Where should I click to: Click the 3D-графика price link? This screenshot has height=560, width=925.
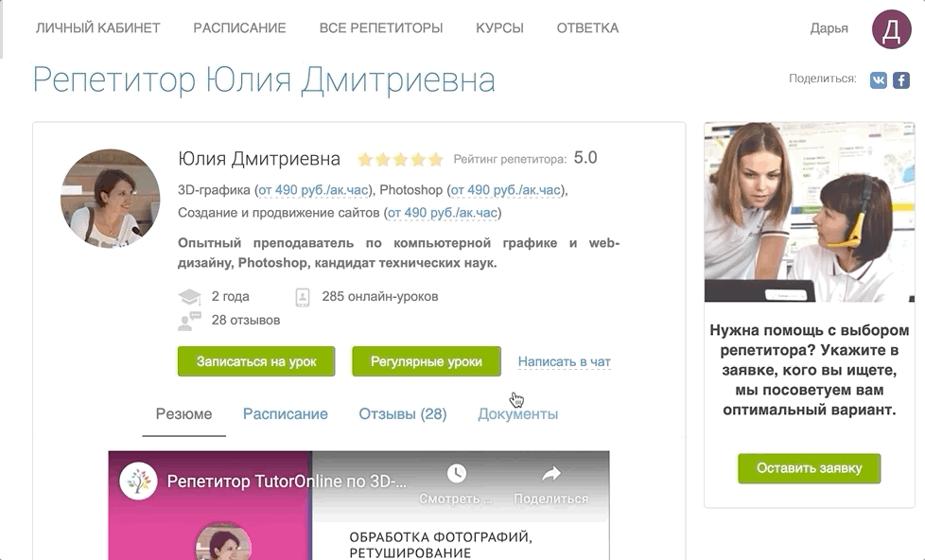coord(314,190)
